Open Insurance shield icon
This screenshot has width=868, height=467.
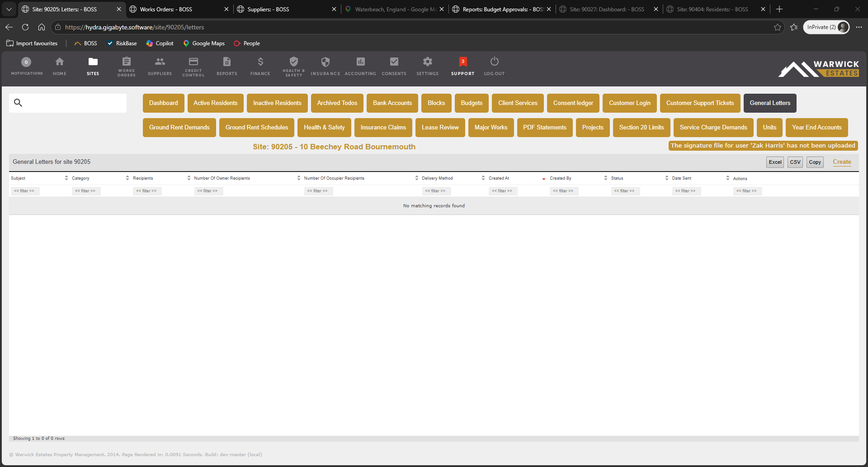pos(325,62)
